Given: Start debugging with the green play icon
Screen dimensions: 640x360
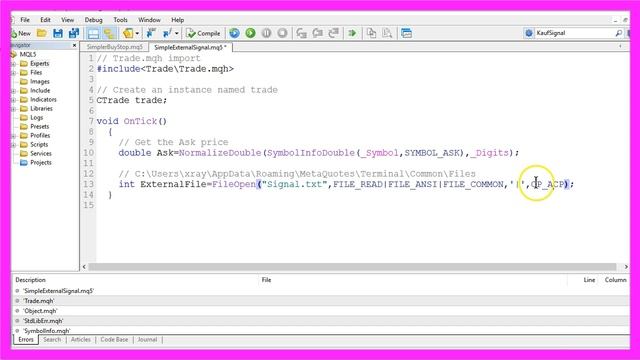Looking at the screenshot, I should pyautogui.click(x=250, y=33).
